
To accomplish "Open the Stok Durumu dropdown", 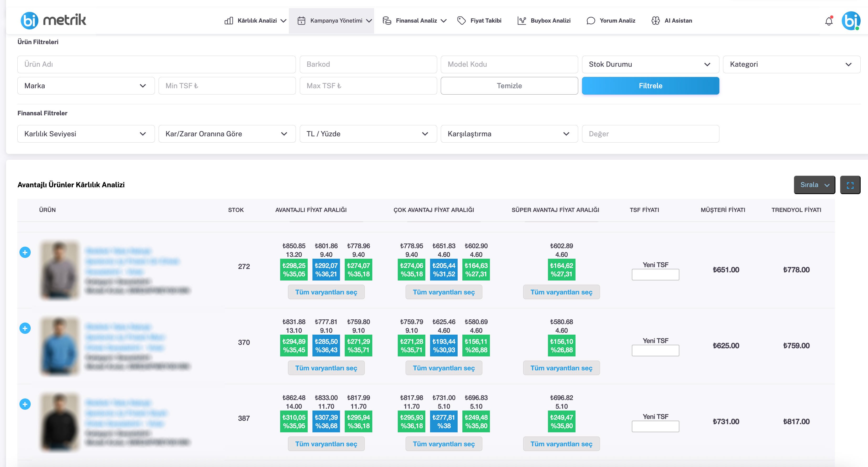I will [x=650, y=64].
